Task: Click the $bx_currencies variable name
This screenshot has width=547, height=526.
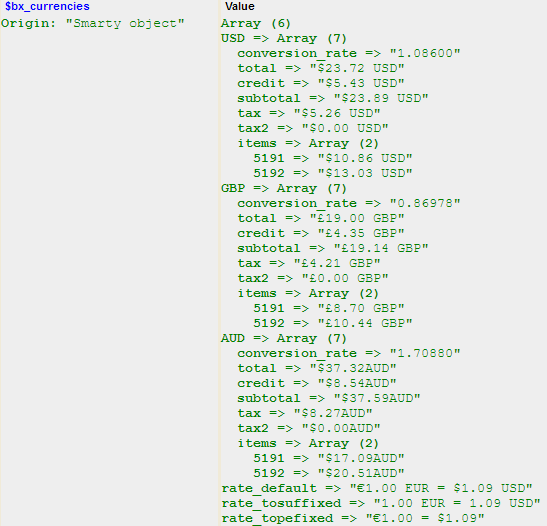Action: coord(47,6)
